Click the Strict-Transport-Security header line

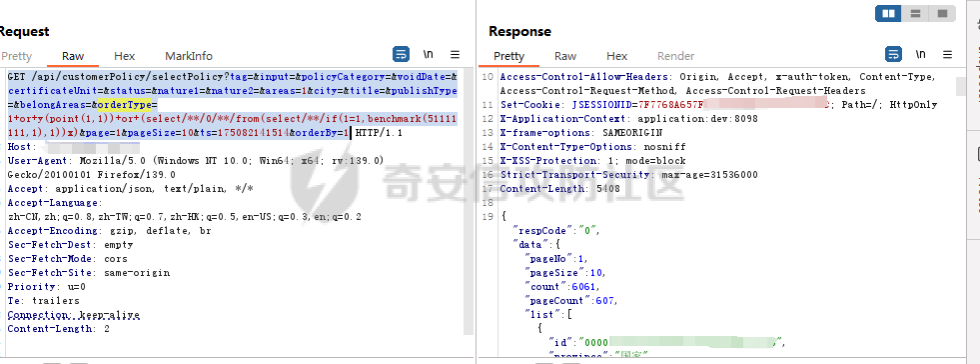tap(628, 174)
